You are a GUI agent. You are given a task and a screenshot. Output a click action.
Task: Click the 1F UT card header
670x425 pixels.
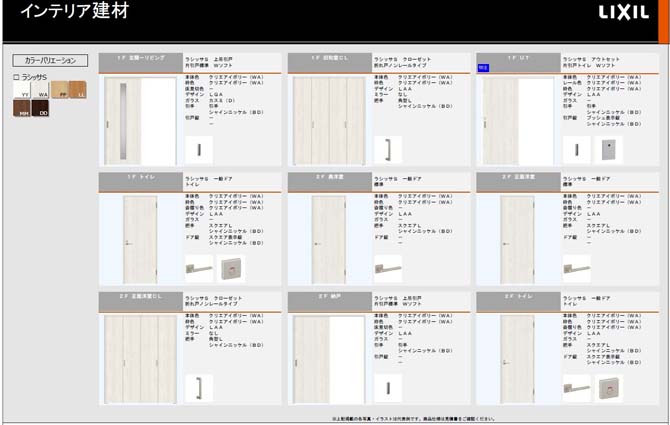point(518,63)
